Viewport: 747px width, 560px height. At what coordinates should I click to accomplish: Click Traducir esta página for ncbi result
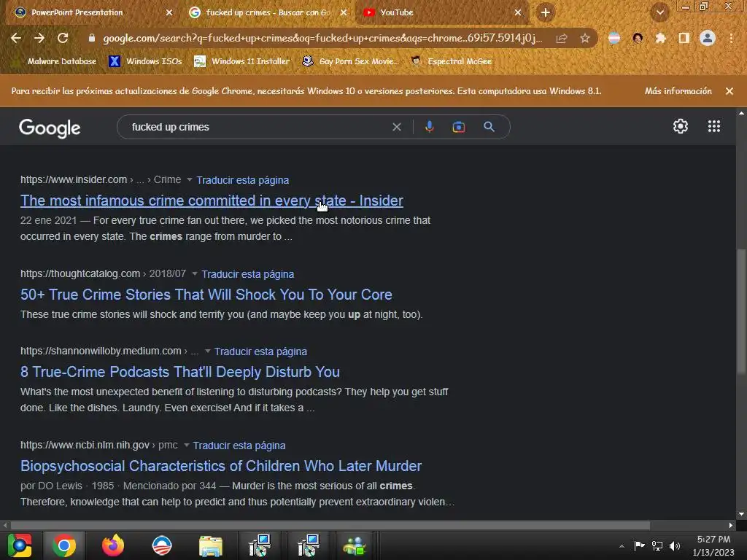click(239, 446)
